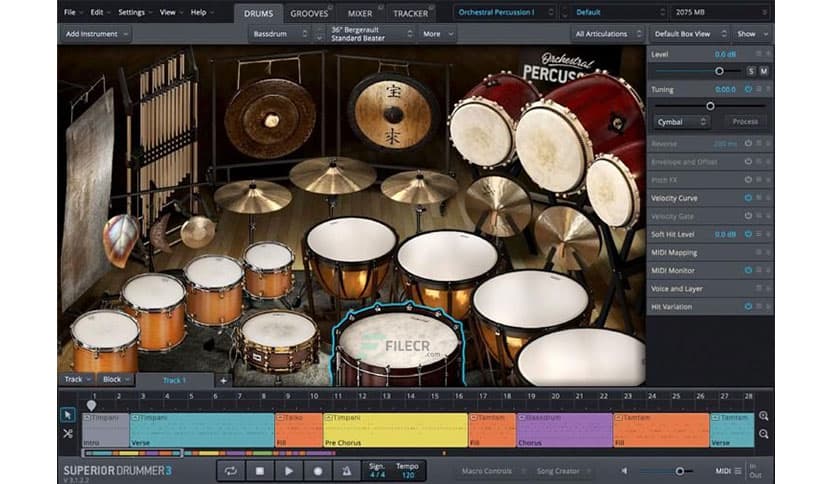Image resolution: width=836 pixels, height=484 pixels.
Task: Click the Chinese gong with characters
Action: click(x=393, y=114)
